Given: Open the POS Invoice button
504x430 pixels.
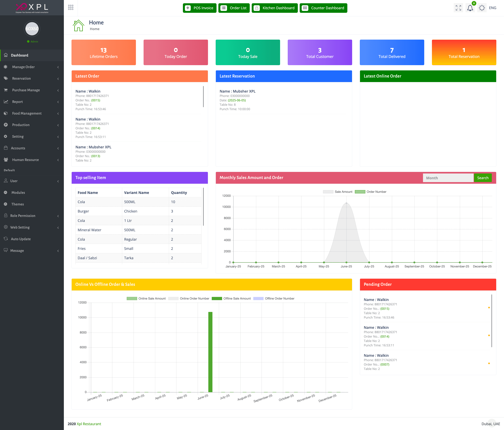Looking at the screenshot, I should pos(199,8).
